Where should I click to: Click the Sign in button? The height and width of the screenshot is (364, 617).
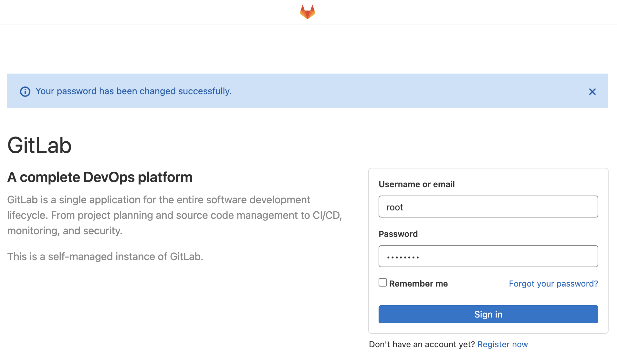488,314
